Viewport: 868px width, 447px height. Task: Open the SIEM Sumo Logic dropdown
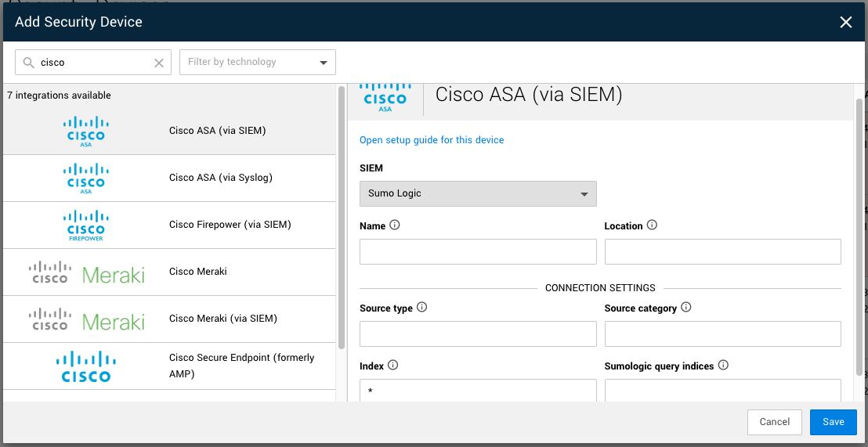pos(479,193)
